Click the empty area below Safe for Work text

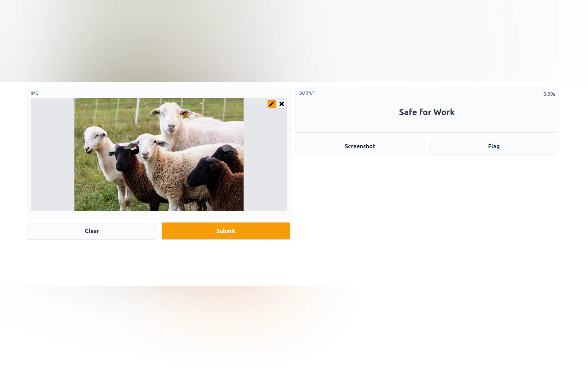click(427, 125)
